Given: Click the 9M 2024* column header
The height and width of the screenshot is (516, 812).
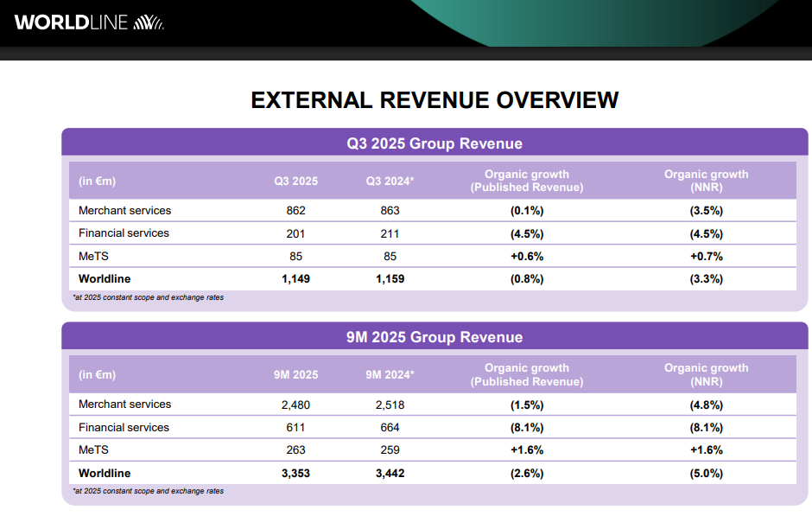Looking at the screenshot, I should (390, 375).
